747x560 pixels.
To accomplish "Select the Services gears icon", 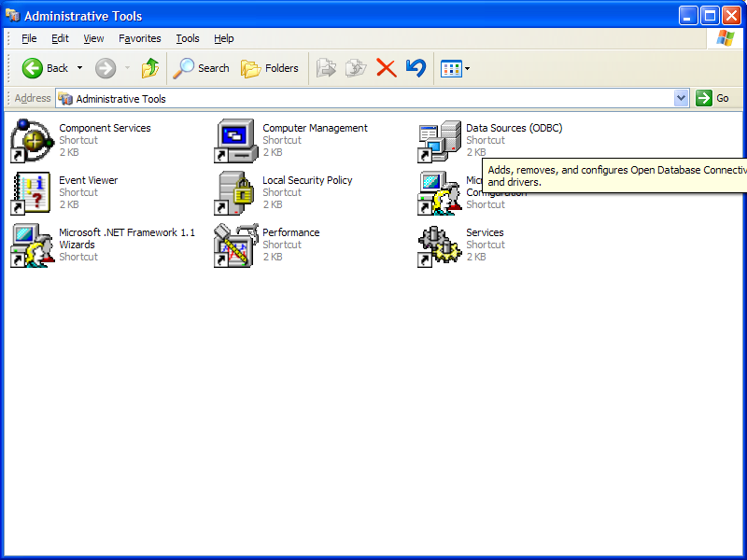I will click(x=439, y=245).
